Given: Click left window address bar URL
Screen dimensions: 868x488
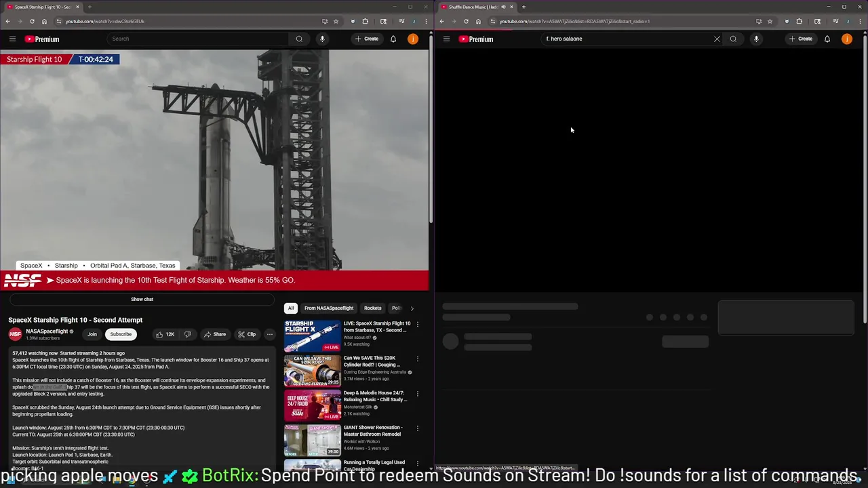Looking at the screenshot, I should [x=105, y=21].
